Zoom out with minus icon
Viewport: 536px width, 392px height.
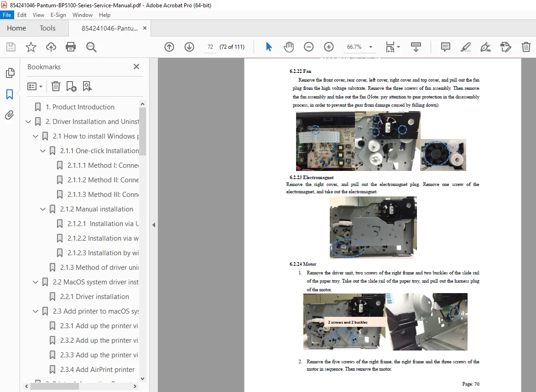[309, 47]
